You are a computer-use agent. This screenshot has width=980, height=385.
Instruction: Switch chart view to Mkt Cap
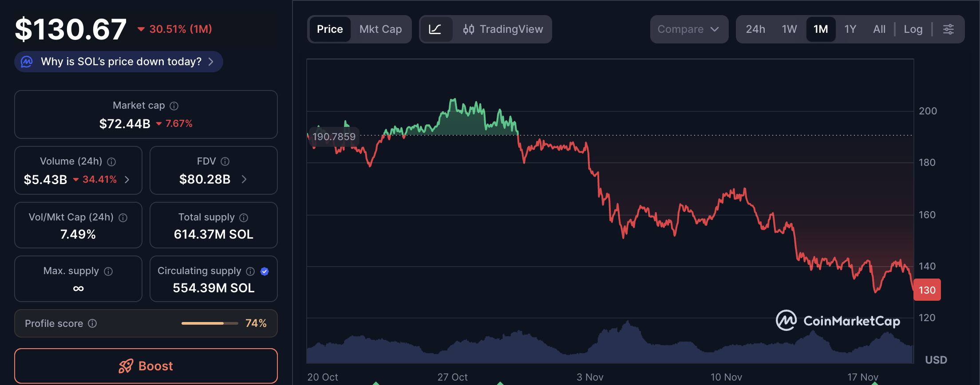pos(380,29)
